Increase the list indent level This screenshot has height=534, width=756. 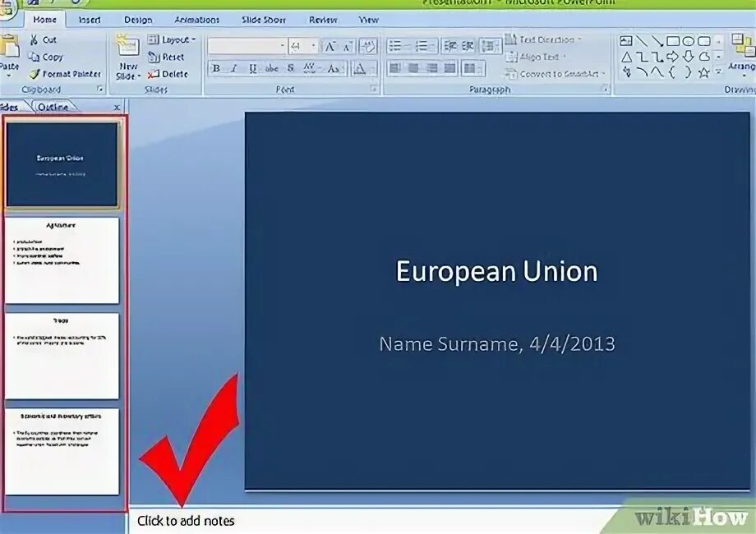coord(468,46)
